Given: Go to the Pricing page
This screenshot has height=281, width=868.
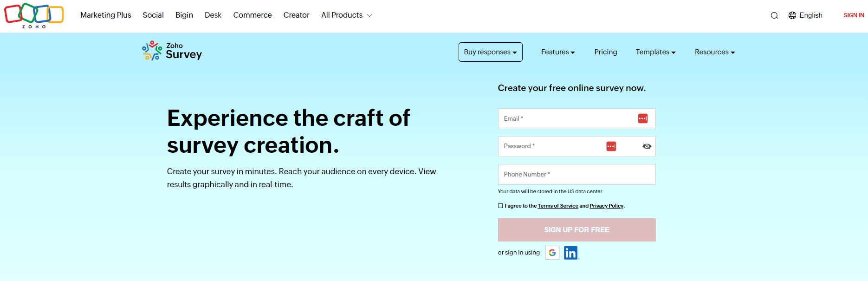Looking at the screenshot, I should pos(606,52).
